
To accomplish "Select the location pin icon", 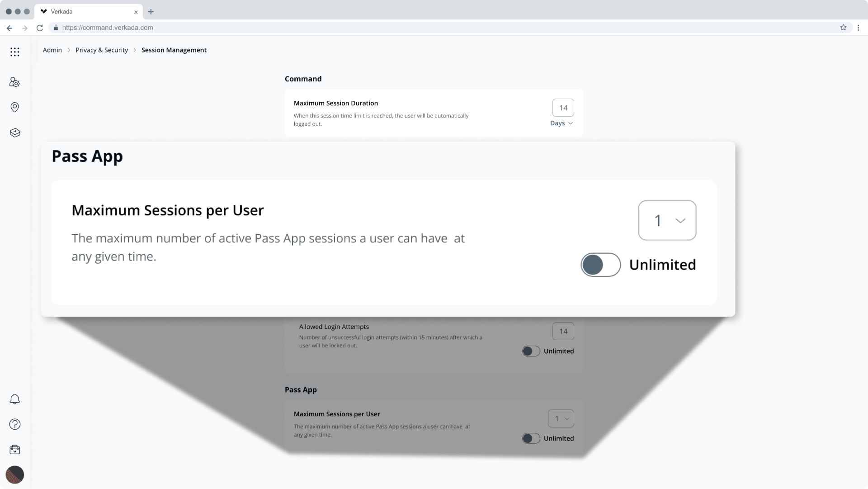I will (15, 107).
